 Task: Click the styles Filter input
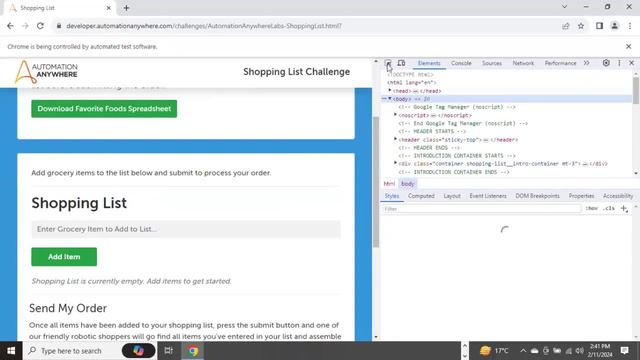click(481, 209)
